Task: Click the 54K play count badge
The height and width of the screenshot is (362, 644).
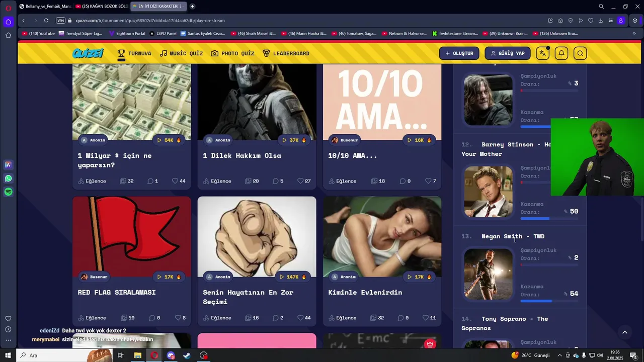Action: (x=169, y=140)
